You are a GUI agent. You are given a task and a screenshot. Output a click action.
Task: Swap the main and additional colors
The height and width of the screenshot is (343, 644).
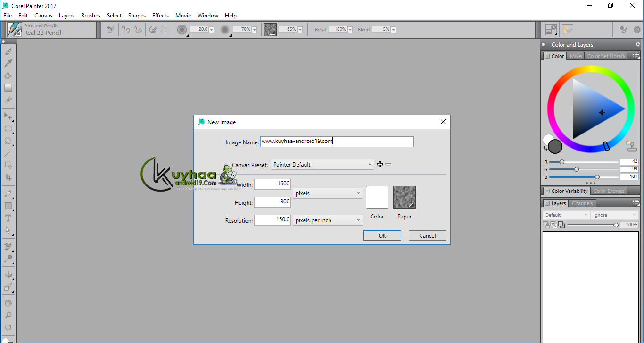click(x=545, y=148)
